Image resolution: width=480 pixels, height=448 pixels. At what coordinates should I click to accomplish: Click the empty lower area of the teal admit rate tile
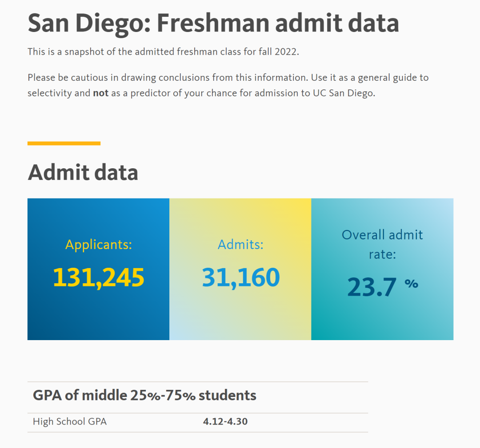382,322
